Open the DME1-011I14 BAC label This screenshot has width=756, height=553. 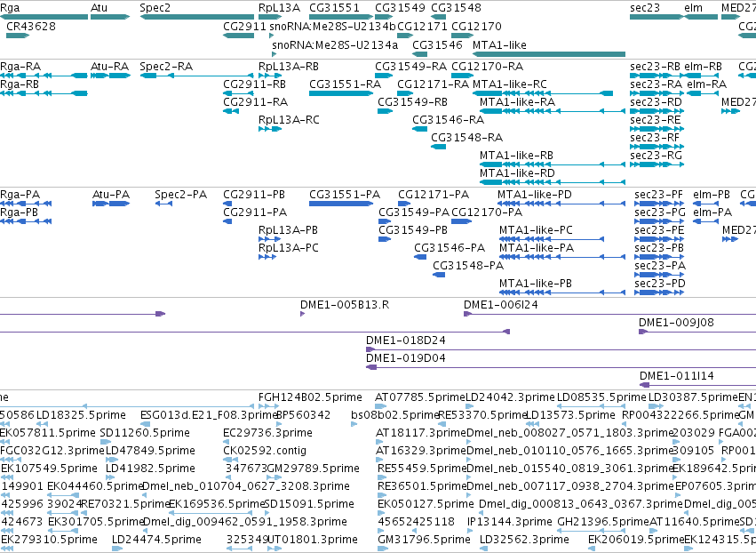tap(677, 376)
